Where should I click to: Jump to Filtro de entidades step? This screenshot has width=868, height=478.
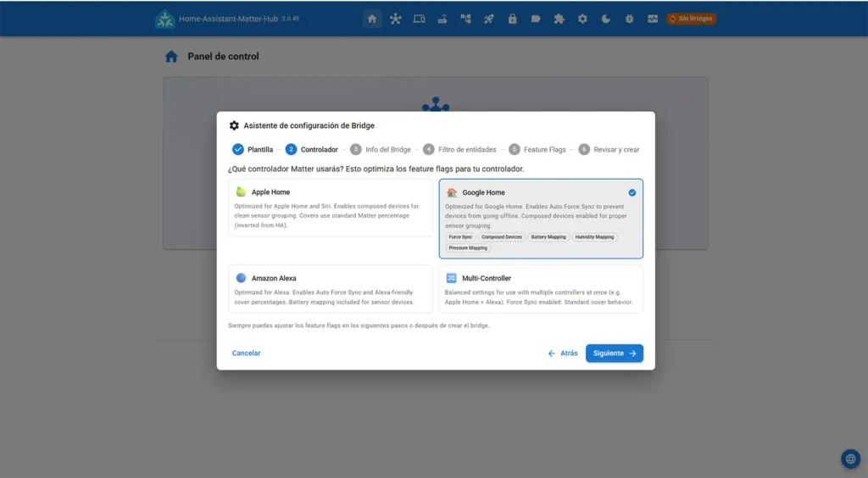[x=459, y=149]
